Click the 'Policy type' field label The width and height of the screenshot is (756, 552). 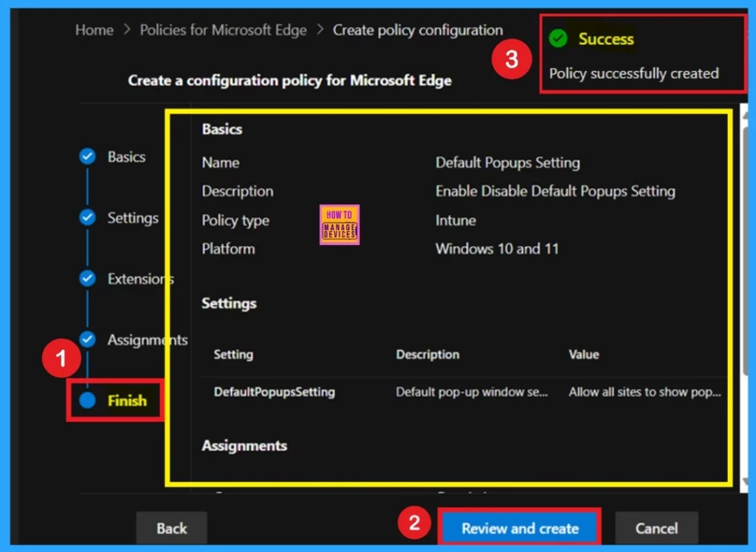[x=236, y=221]
